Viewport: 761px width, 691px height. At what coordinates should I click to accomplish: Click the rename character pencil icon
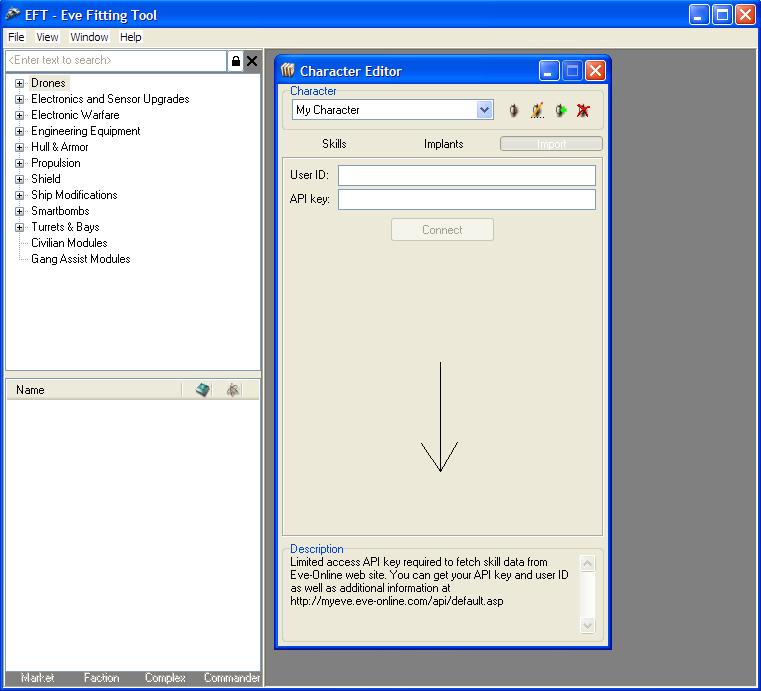[537, 110]
